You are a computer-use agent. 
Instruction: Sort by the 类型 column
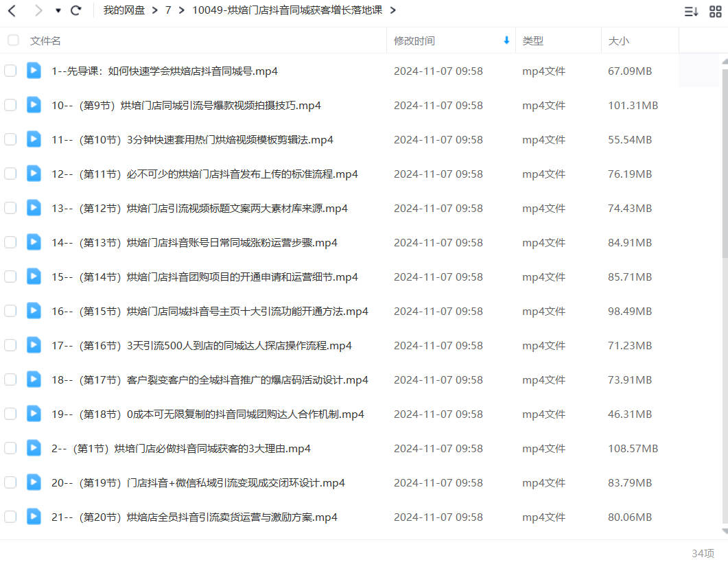[x=532, y=41]
